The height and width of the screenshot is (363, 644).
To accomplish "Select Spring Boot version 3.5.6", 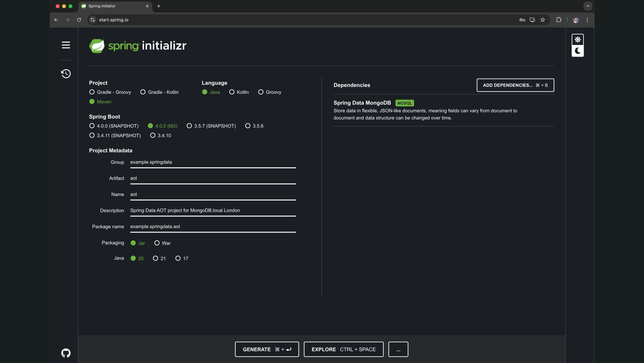I will pyautogui.click(x=248, y=126).
